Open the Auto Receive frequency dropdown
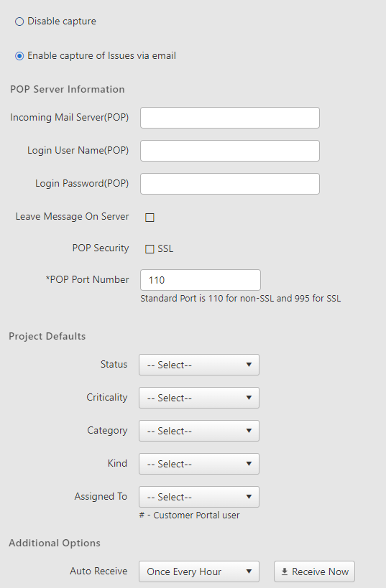The width and height of the screenshot is (386, 588). tap(199, 571)
